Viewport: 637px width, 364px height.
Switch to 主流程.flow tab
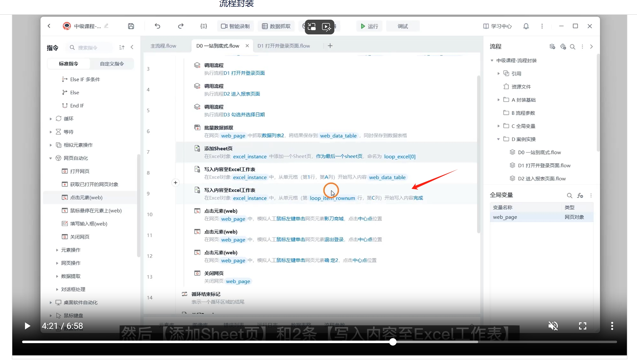(163, 46)
